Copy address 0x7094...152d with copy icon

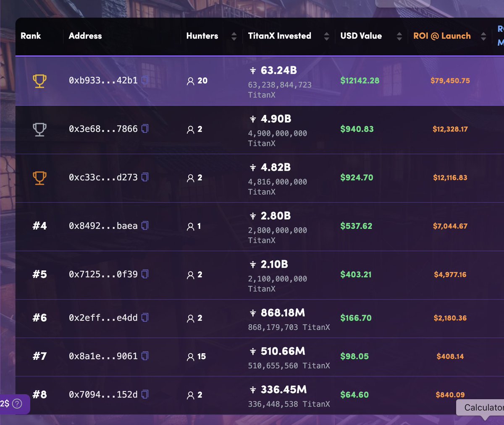pyautogui.click(x=145, y=394)
